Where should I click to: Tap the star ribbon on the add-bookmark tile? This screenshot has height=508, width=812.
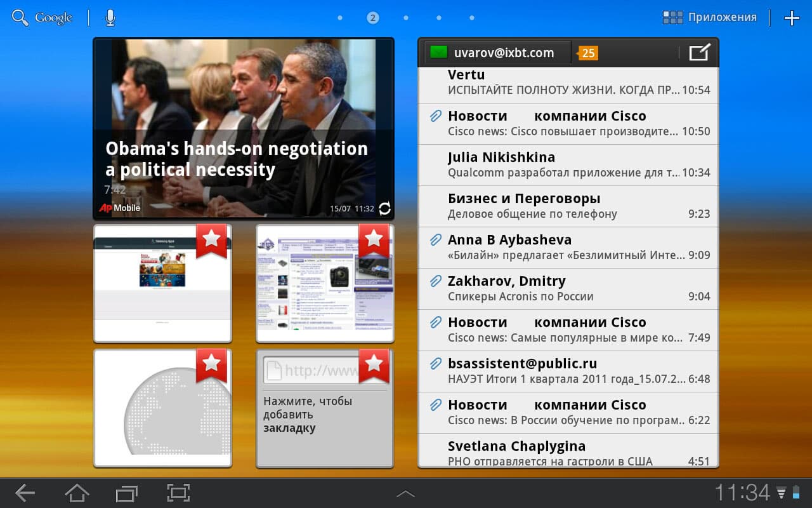click(x=374, y=365)
